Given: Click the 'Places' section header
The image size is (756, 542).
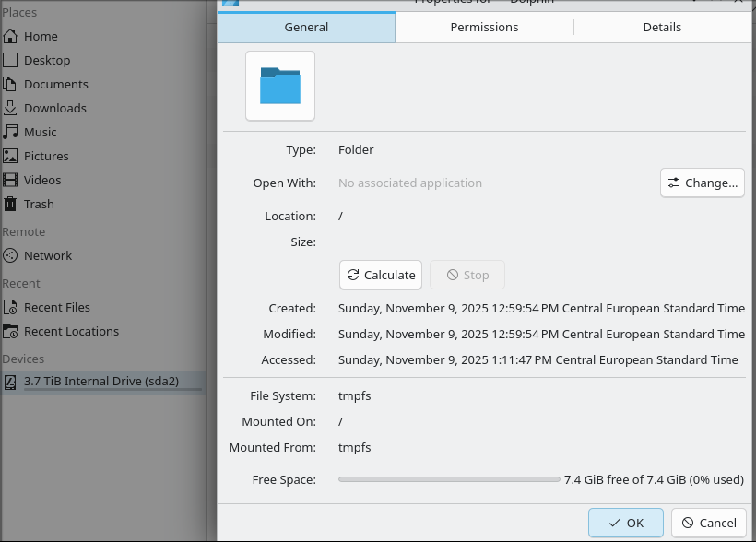Looking at the screenshot, I should [x=19, y=13].
